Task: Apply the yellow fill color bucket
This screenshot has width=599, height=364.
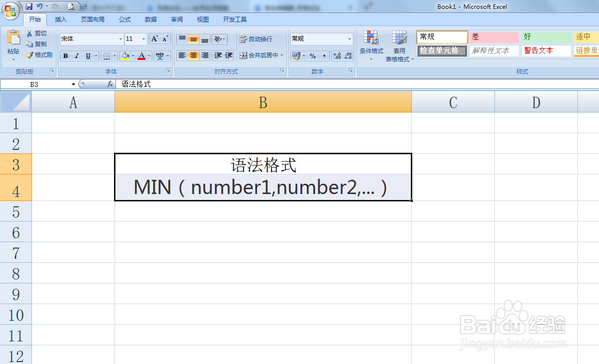Action: (x=125, y=56)
